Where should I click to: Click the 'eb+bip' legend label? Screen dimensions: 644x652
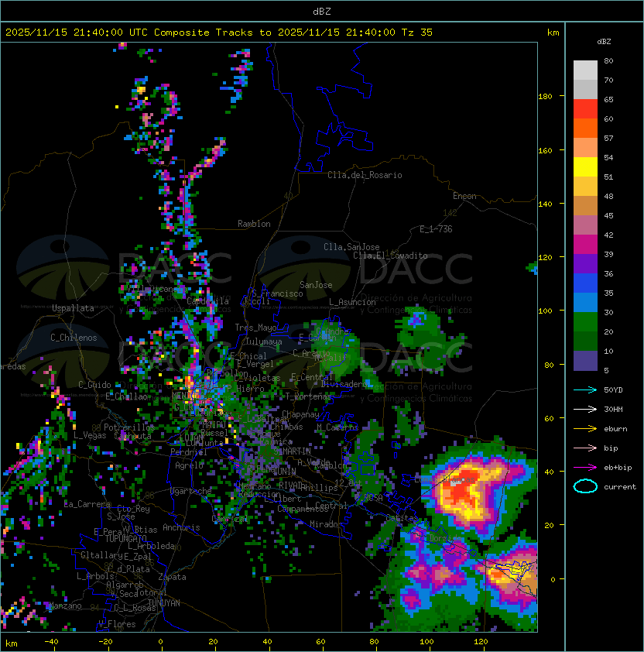618,468
